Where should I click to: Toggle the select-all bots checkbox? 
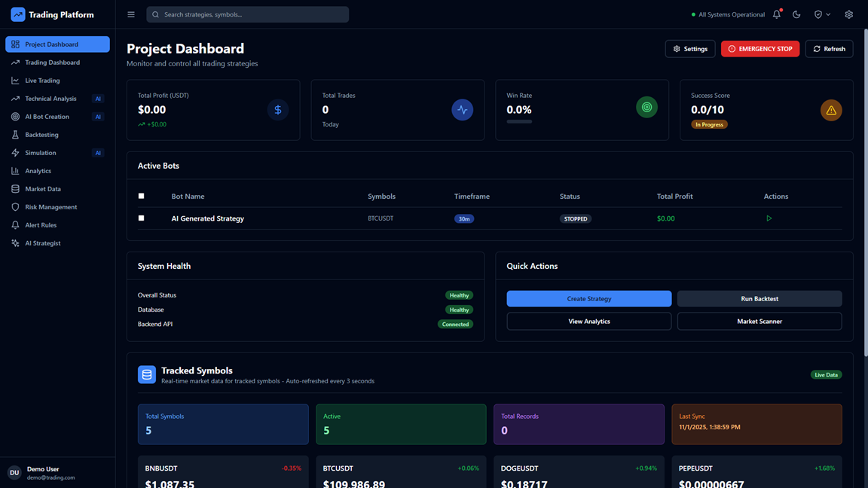tap(141, 196)
